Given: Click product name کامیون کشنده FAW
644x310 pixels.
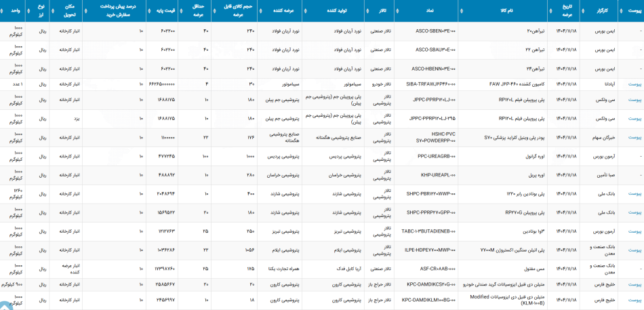Looking at the screenshot, I should (x=517, y=84).
